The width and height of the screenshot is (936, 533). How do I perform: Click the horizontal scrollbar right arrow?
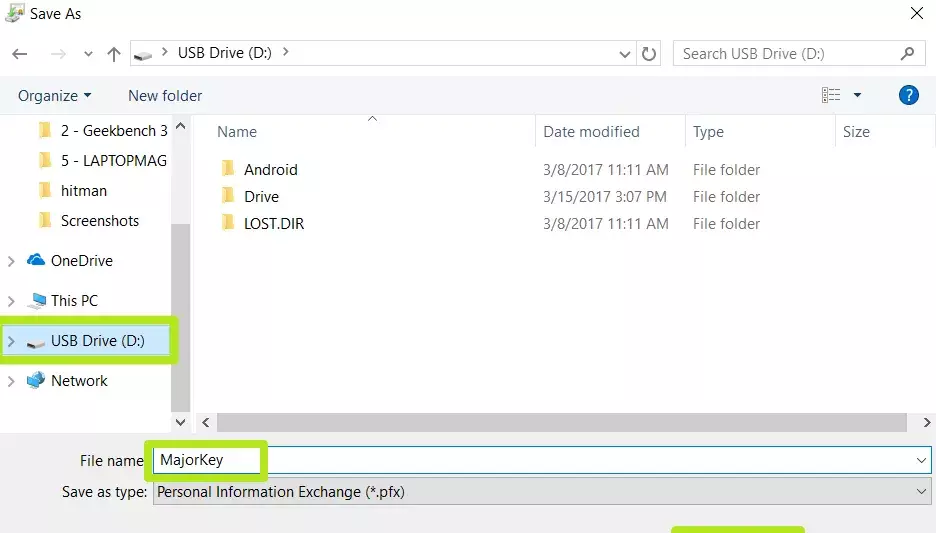(926, 422)
